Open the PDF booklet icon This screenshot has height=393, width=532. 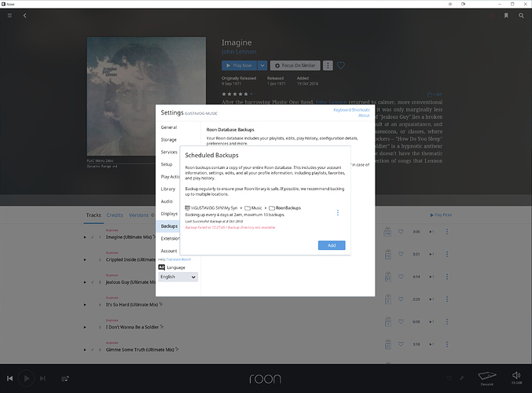click(435, 94)
